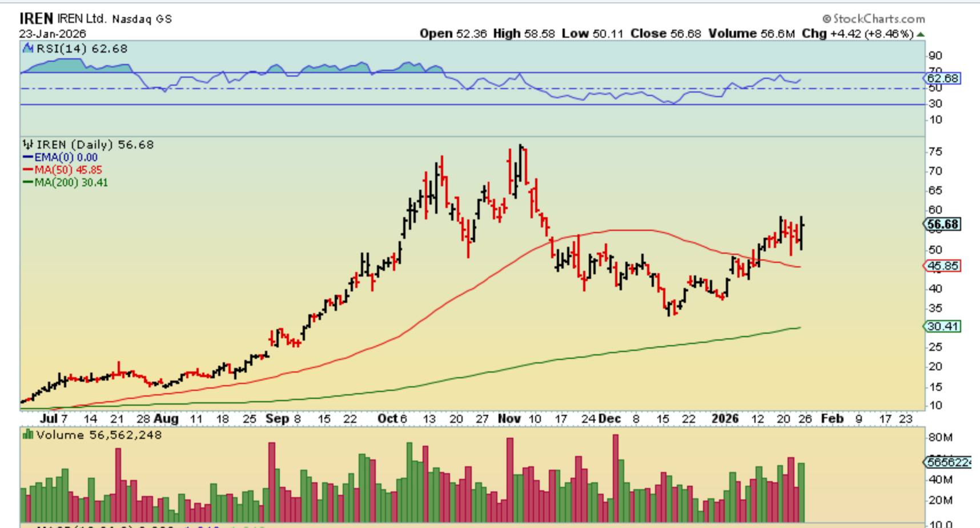Click the Nasdaq GS exchange label
The width and height of the screenshot is (980, 528).
pos(142,19)
